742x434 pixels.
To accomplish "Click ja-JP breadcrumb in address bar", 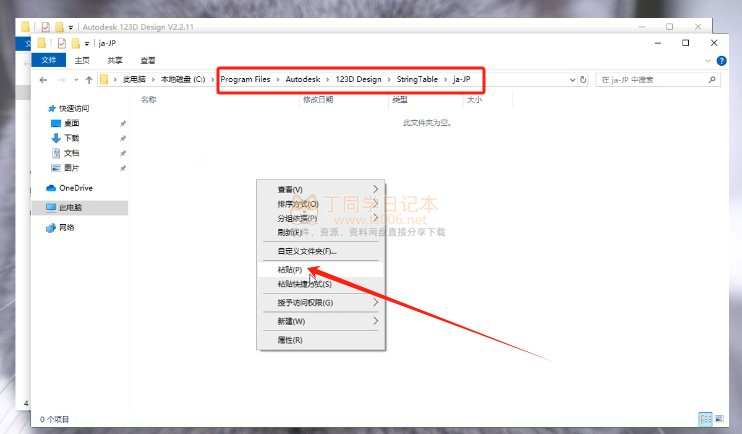I will [461, 80].
